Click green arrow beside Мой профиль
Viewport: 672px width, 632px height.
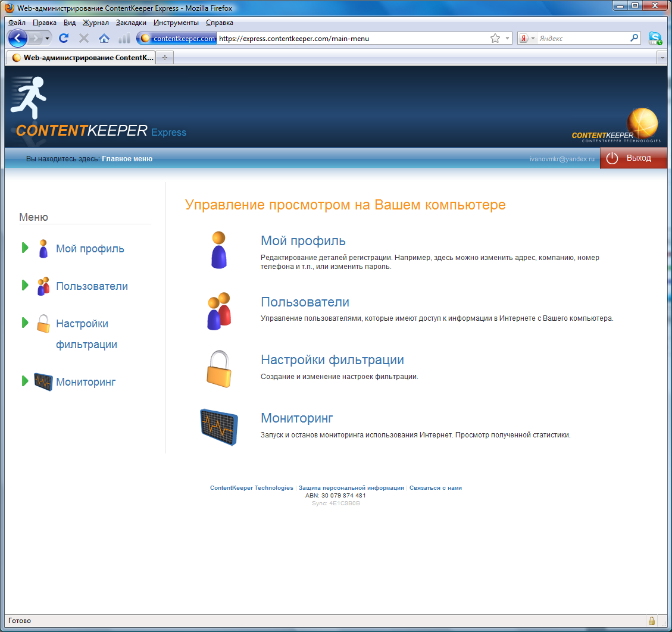25,248
